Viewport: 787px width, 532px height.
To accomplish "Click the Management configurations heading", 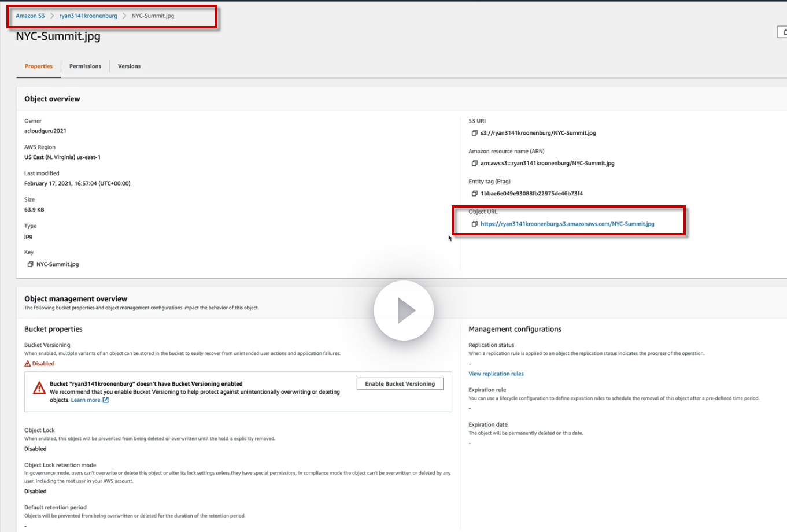I will coord(515,329).
